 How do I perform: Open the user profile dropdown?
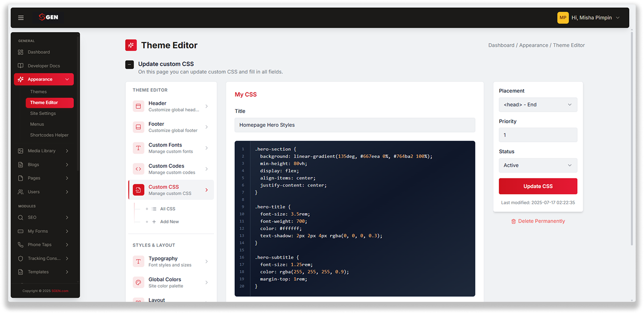pyautogui.click(x=589, y=18)
